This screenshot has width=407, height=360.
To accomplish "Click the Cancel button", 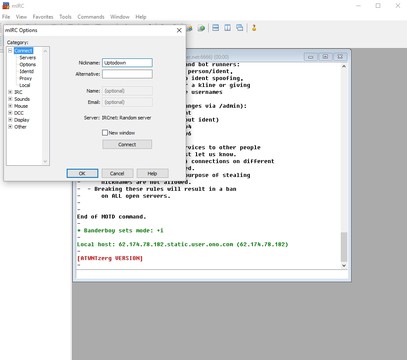I will point(117,173).
